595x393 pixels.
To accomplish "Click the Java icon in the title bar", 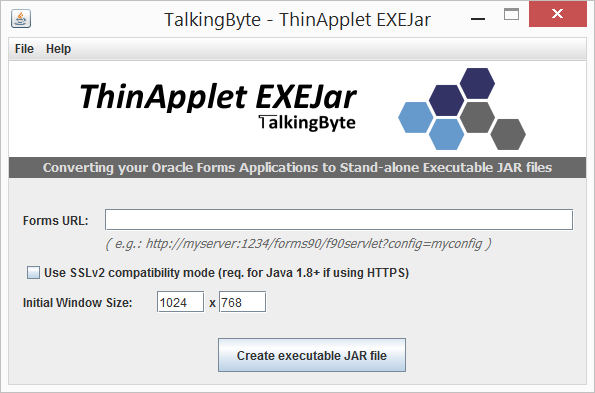I will [21, 19].
